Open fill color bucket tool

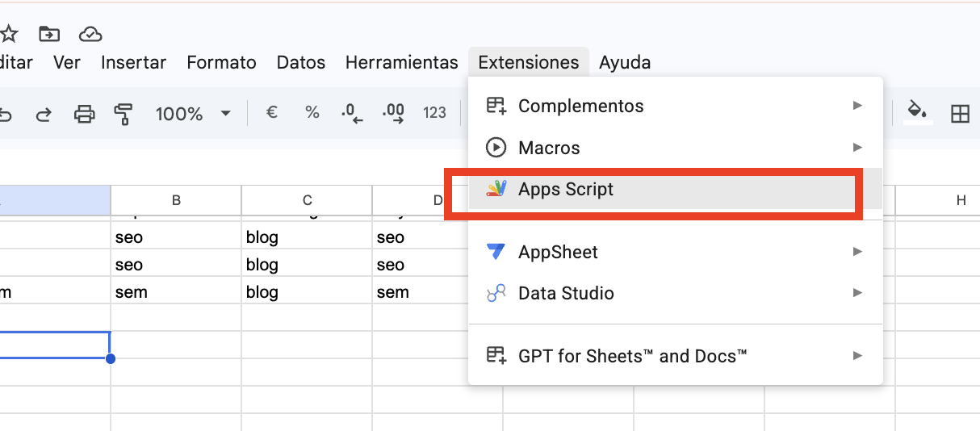(918, 112)
